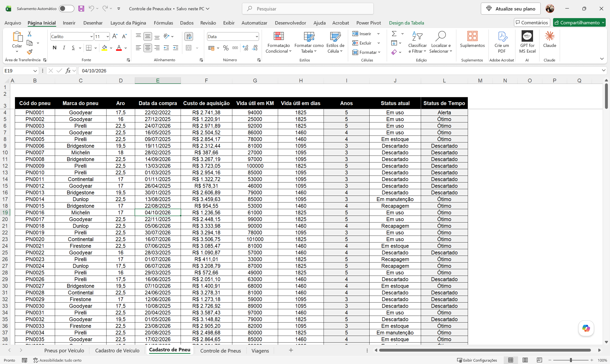Screen dimensions: 610x364
Task: Toggle italic I formatting
Action: pyautogui.click(x=64, y=48)
